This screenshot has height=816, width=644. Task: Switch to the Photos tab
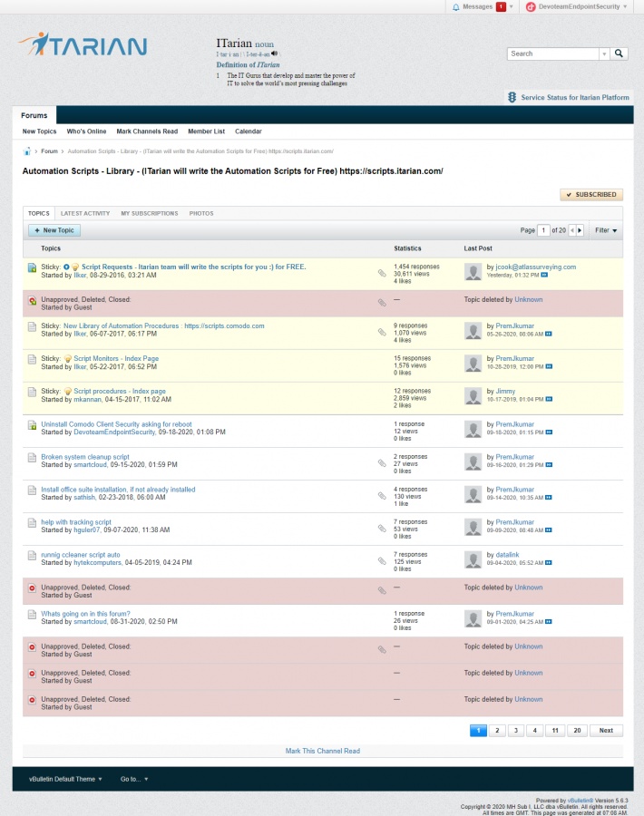(x=201, y=213)
